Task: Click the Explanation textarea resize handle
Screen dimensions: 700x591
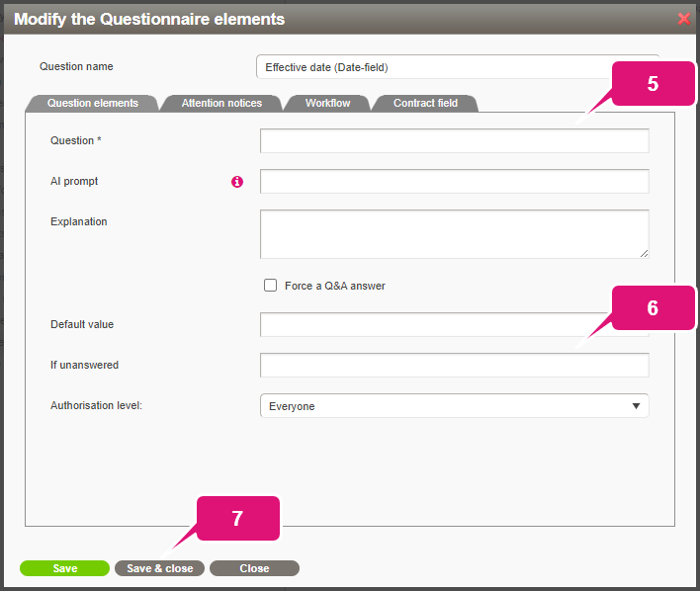Action: [x=644, y=254]
